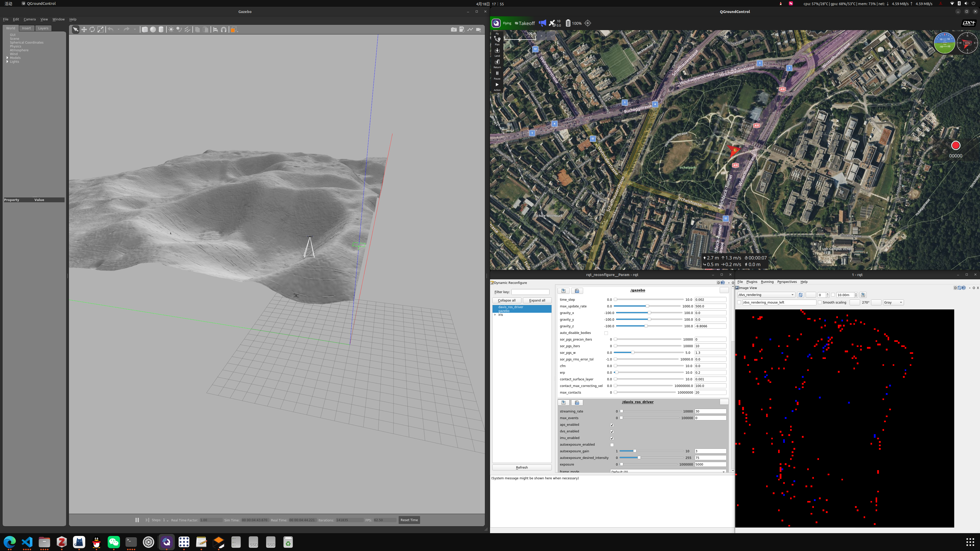The width and height of the screenshot is (980, 551).
Task: Open the Gray color scheme dropdown
Action: click(x=893, y=302)
